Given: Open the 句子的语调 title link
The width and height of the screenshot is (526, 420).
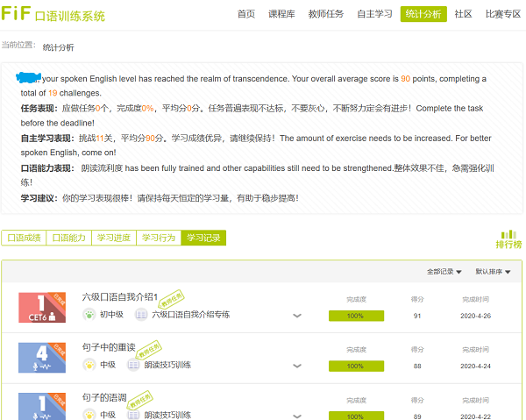Looking at the screenshot, I should (104, 397).
